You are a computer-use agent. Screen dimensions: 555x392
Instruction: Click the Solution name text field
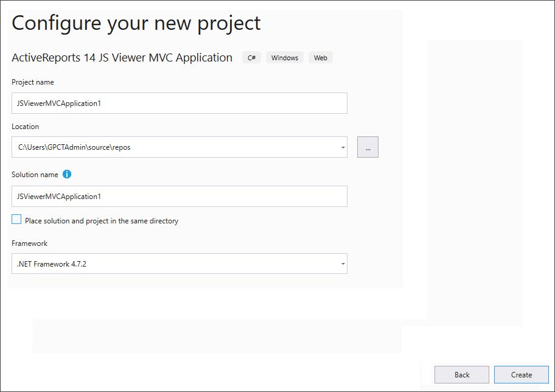[180, 196]
